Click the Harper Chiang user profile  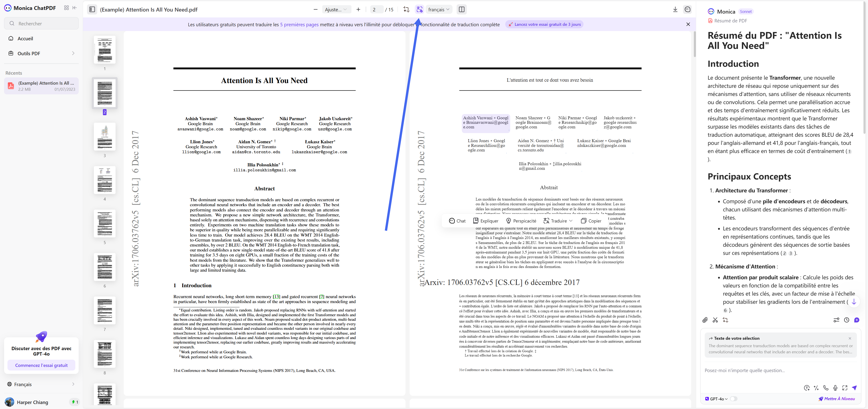point(27,402)
